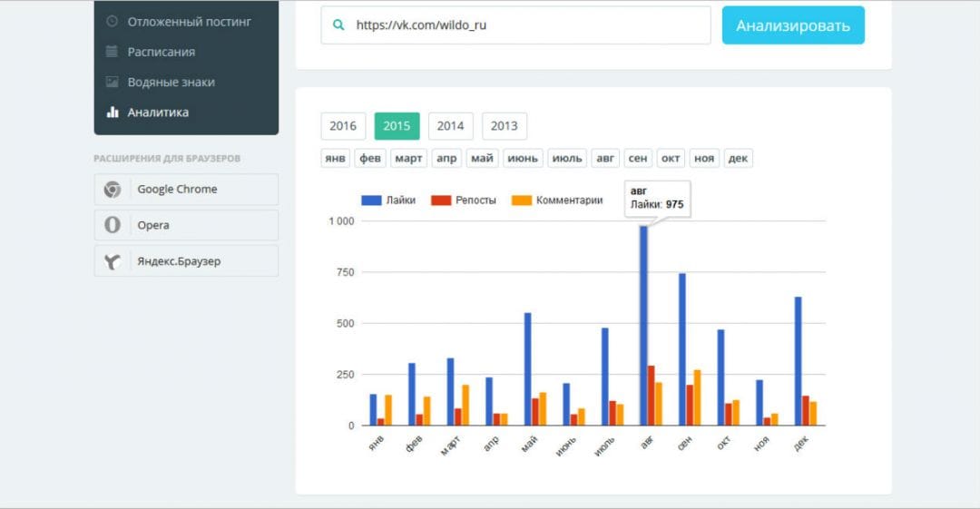Viewport: 980px width, 509px height.
Task: Click the blue likes bar for янв
Action: (x=373, y=409)
